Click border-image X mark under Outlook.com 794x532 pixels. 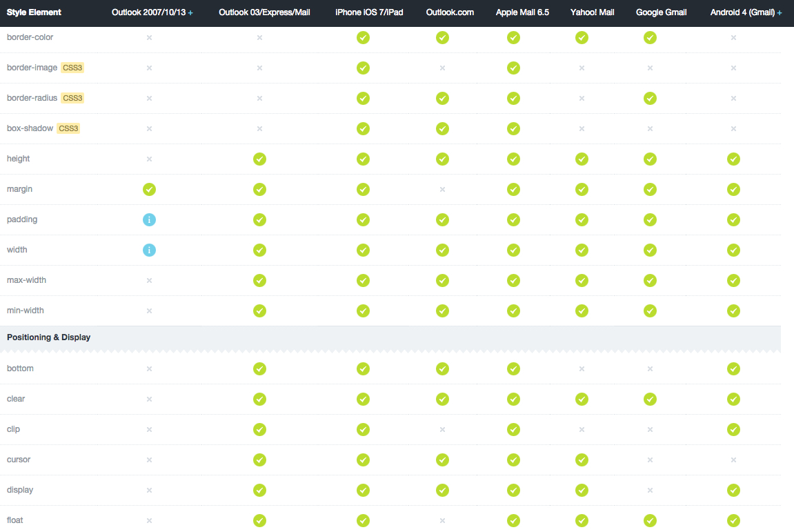click(443, 68)
